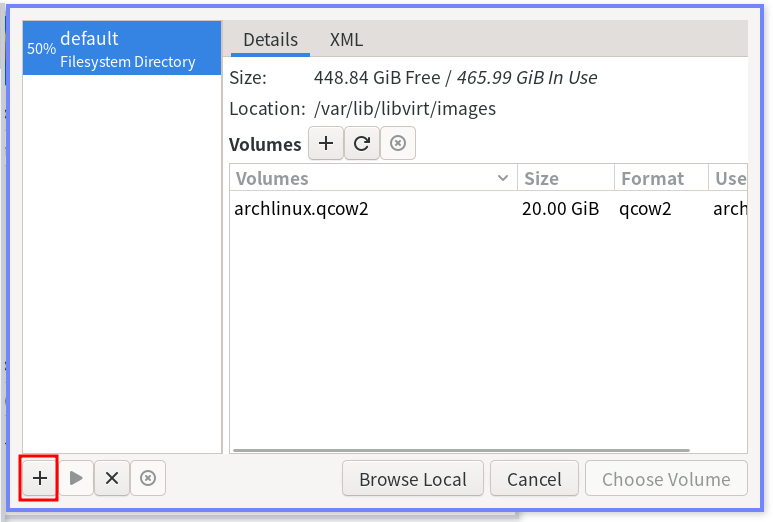Stop the selected storage pool

112,478
